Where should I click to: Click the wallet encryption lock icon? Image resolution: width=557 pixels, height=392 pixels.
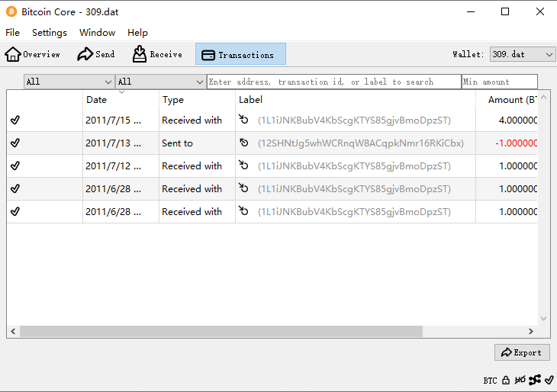[506, 380]
